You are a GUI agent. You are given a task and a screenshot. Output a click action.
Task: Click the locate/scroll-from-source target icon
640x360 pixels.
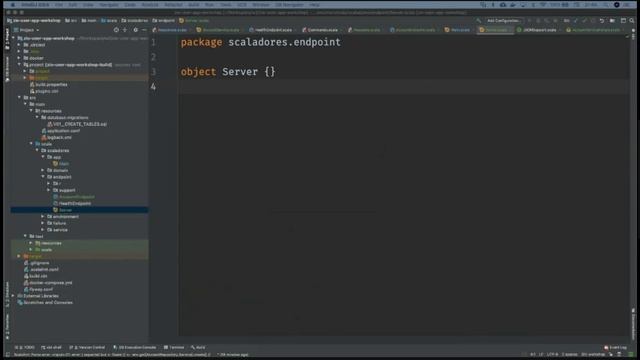[x=116, y=30]
